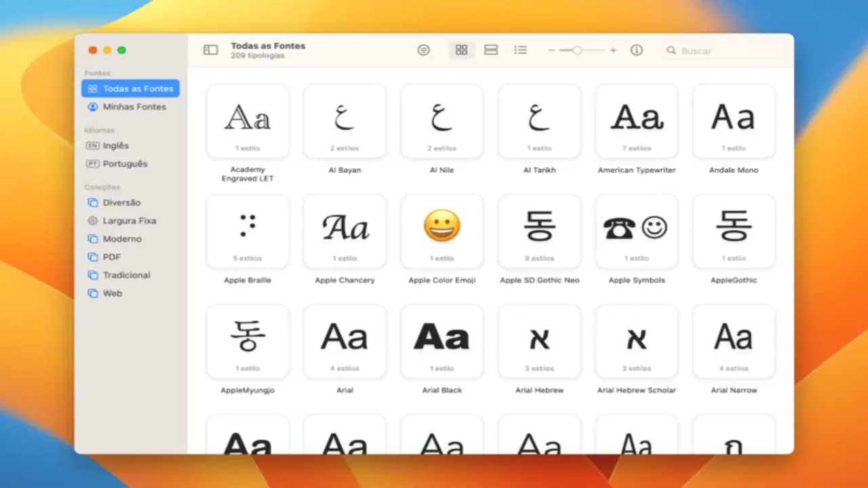The image size is (868, 488).
Task: Select the Arial Narrow font tile
Action: pyautogui.click(x=734, y=342)
